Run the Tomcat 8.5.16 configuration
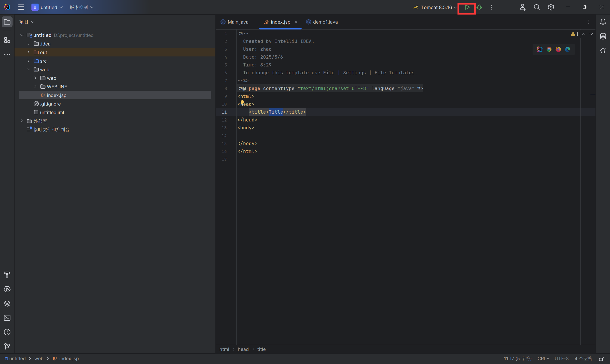Image resolution: width=610 pixels, height=364 pixels. 467,7
